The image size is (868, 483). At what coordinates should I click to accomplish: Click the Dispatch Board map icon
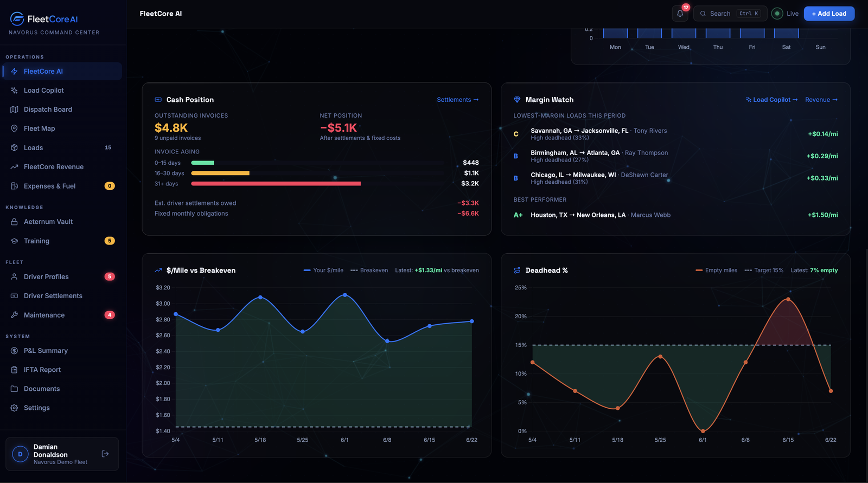[14, 110]
